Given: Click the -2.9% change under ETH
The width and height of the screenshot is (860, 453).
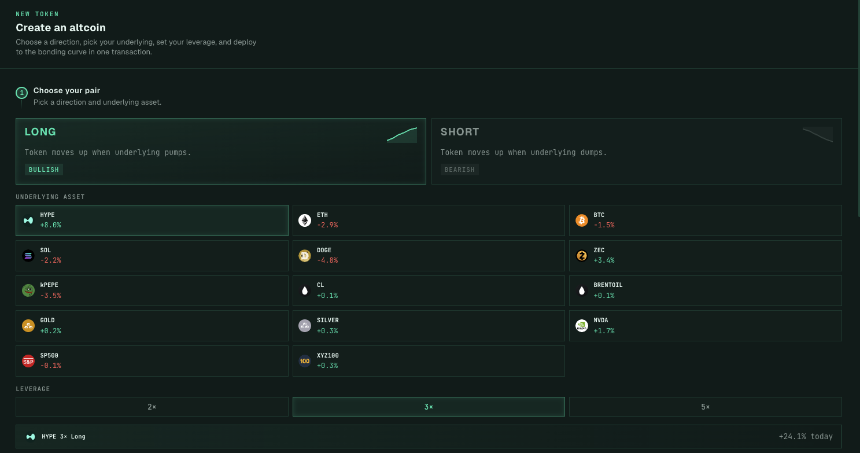Looking at the screenshot, I should pyautogui.click(x=327, y=225).
